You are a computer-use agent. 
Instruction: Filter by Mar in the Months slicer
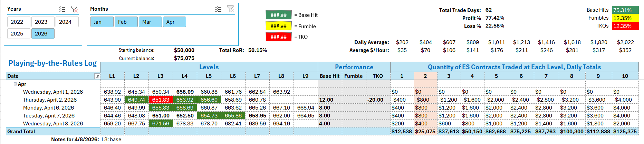150,22
